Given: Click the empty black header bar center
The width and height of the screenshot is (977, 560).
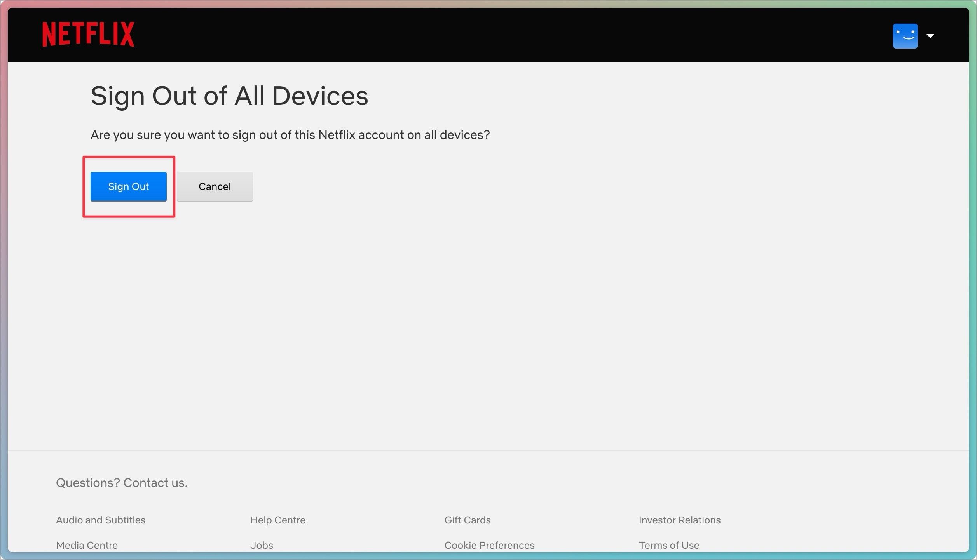Looking at the screenshot, I should [488, 35].
